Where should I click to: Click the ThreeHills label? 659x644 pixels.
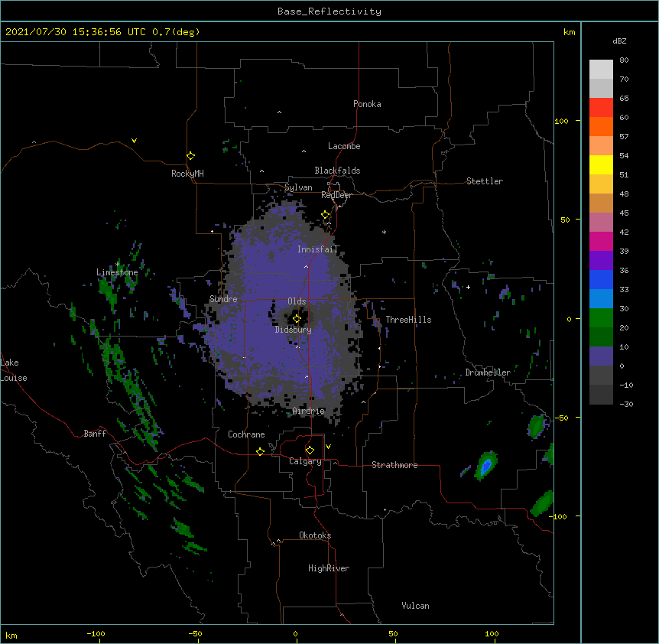pos(408,320)
